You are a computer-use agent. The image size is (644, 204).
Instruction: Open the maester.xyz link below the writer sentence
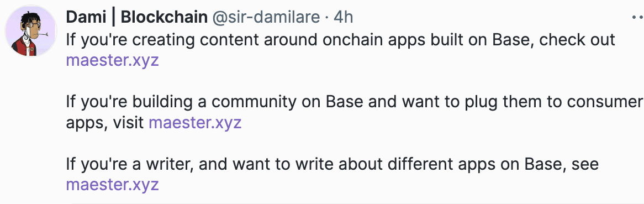tap(113, 185)
